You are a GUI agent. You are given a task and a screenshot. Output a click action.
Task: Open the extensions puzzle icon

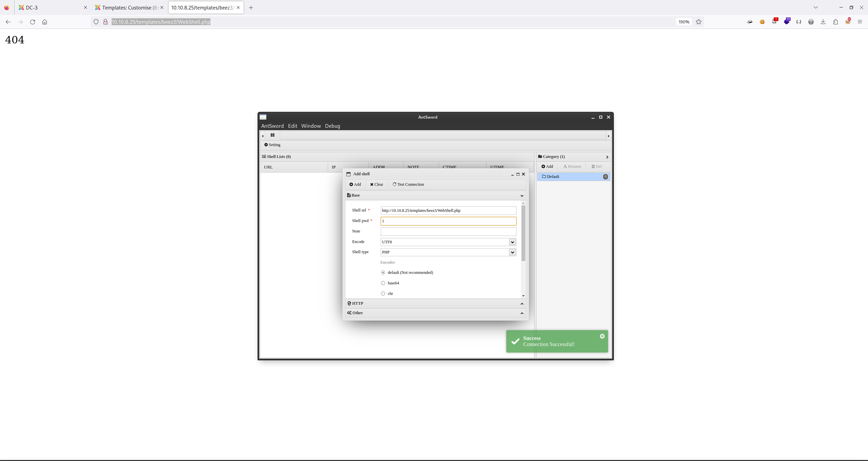(835, 22)
